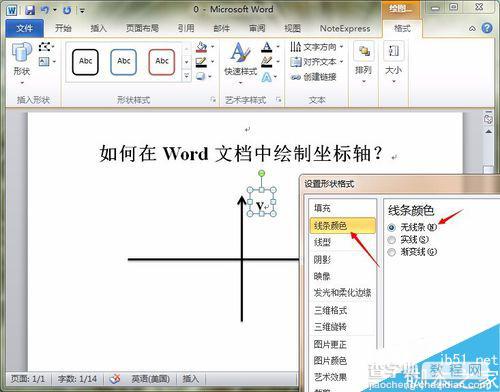The width and height of the screenshot is (500, 392).
Task: Select 3-D Rotation (三维旋转) category
Action: pyautogui.click(x=343, y=327)
